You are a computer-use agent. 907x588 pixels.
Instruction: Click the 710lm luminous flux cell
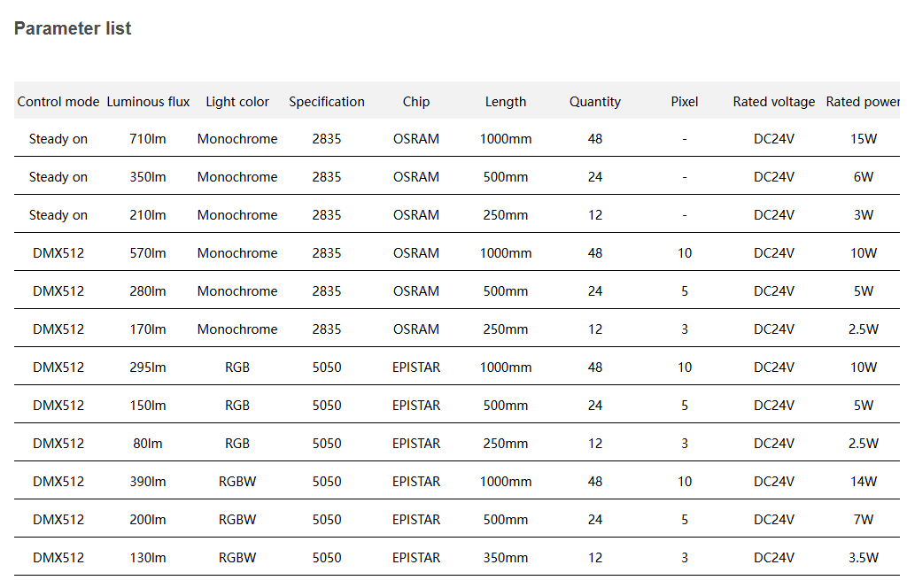tap(148, 139)
